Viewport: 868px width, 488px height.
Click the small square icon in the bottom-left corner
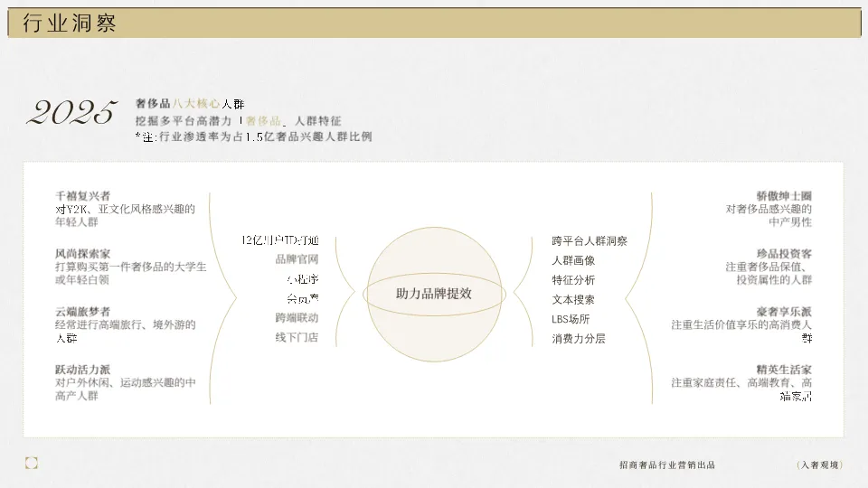(x=32, y=463)
